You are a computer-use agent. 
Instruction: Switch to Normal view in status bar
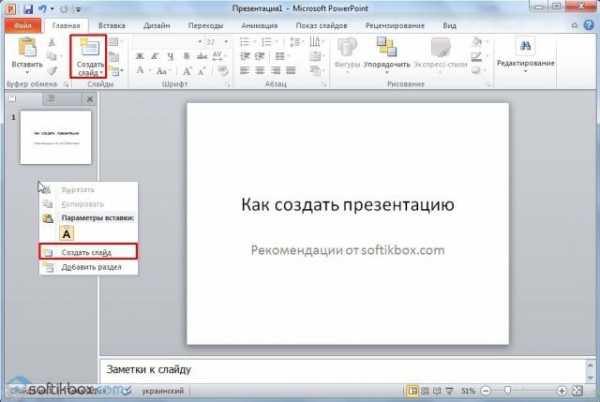click(x=412, y=391)
